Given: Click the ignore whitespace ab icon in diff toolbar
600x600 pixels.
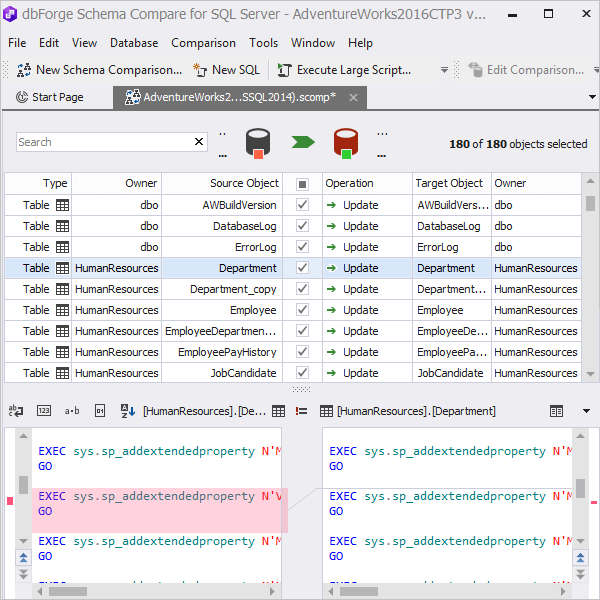Looking at the screenshot, I should point(16,411).
